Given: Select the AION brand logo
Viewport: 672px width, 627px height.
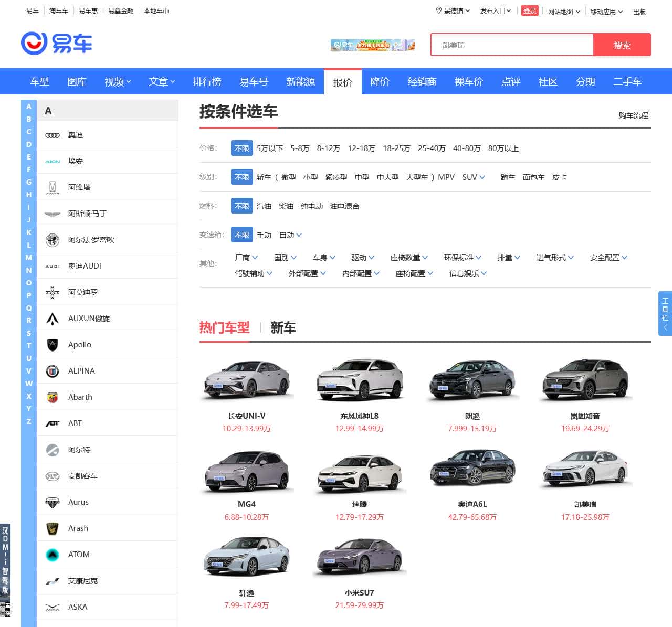Looking at the screenshot, I should (52, 162).
